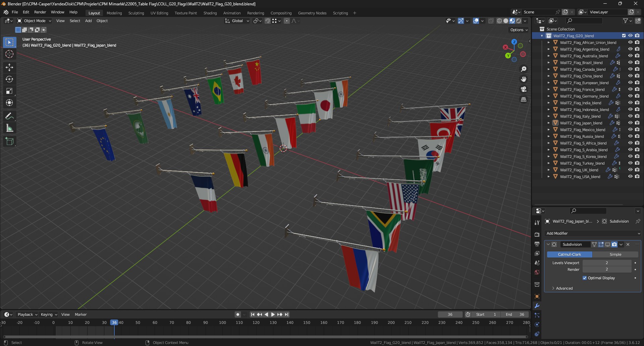This screenshot has height=346, width=644.
Task: Switch to solid viewport shading
Action: (505, 21)
